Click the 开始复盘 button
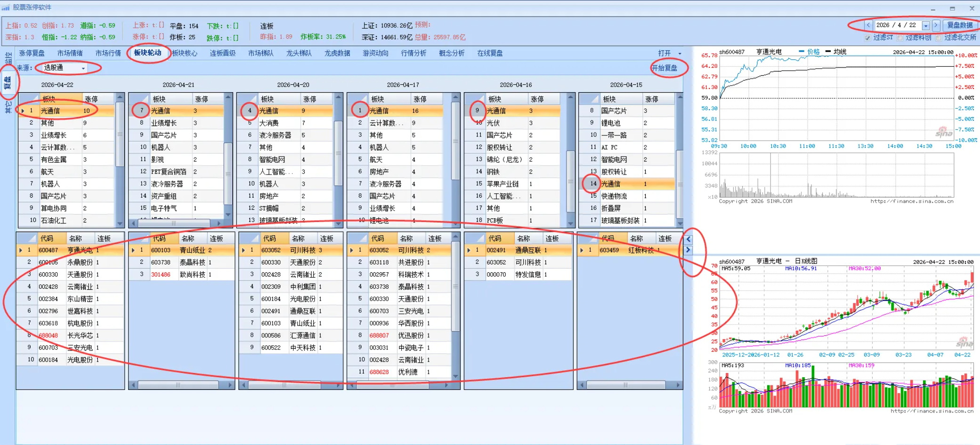 coord(665,68)
